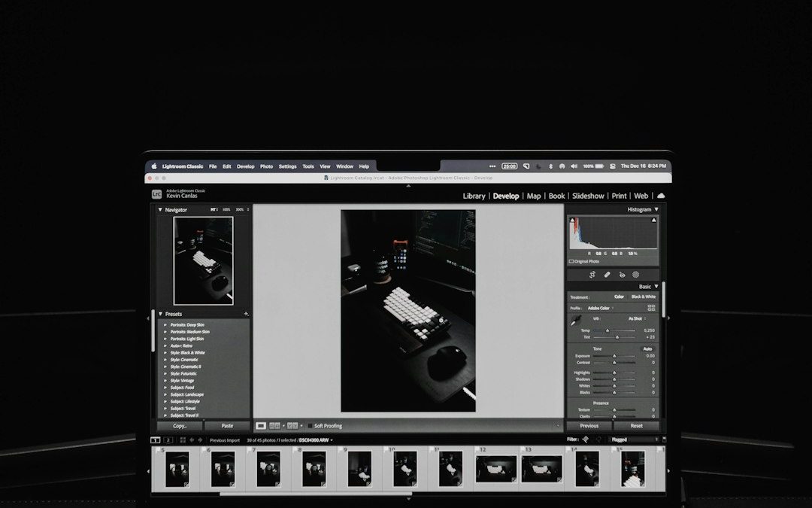Image resolution: width=812 pixels, height=508 pixels.
Task: Collapse the Presets panel
Action: pyautogui.click(x=160, y=314)
